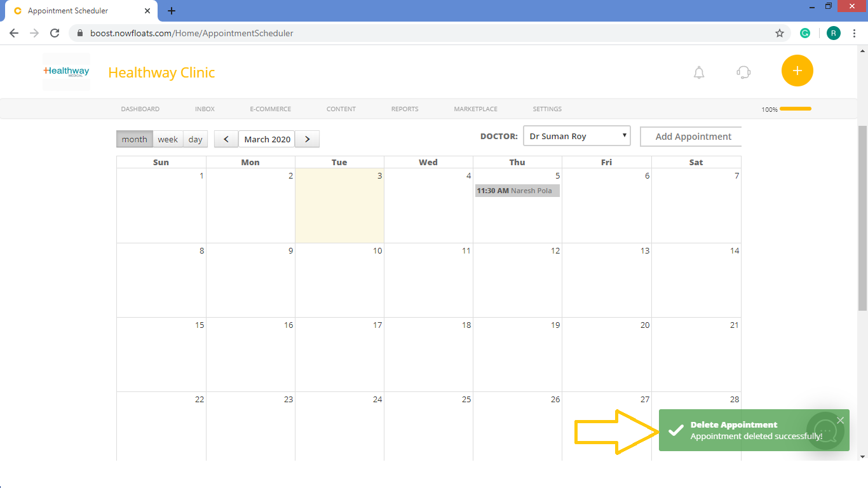Open the notifications bell icon
The height and width of the screenshot is (488, 868).
pos(699,72)
